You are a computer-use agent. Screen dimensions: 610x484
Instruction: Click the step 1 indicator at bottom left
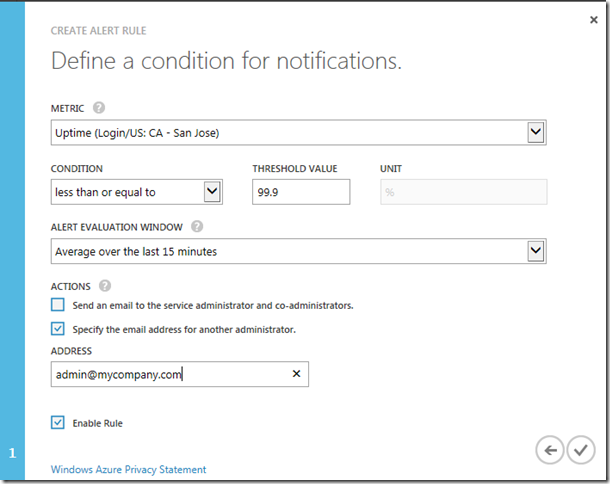pyautogui.click(x=12, y=453)
